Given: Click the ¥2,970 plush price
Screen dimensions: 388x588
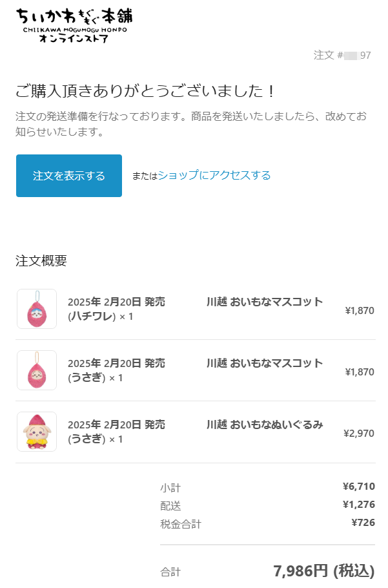Looking at the screenshot, I should click(359, 433).
